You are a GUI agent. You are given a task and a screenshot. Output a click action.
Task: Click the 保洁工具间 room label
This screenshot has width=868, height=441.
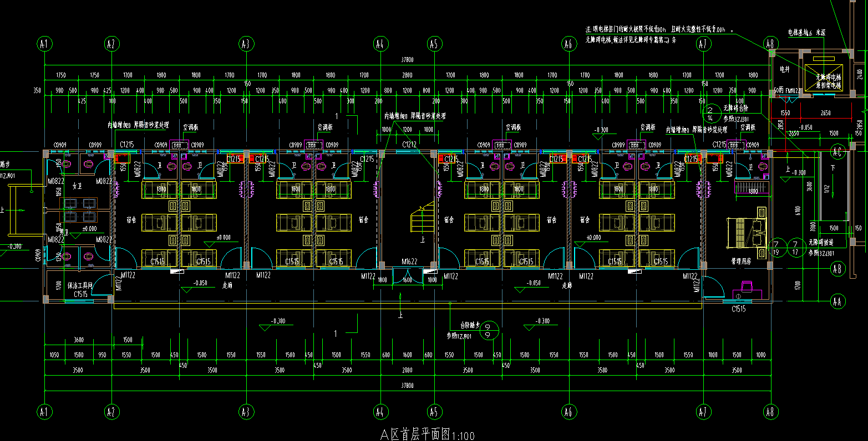tap(80, 286)
